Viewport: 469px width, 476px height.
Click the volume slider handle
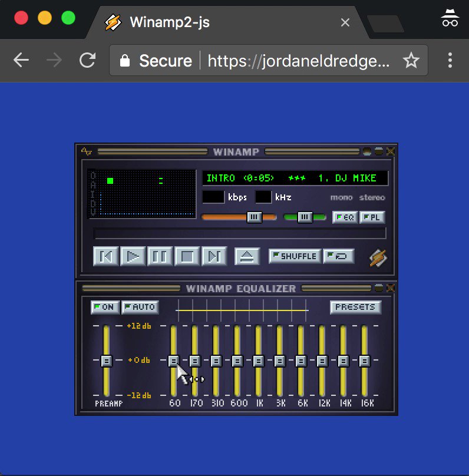tap(254, 217)
